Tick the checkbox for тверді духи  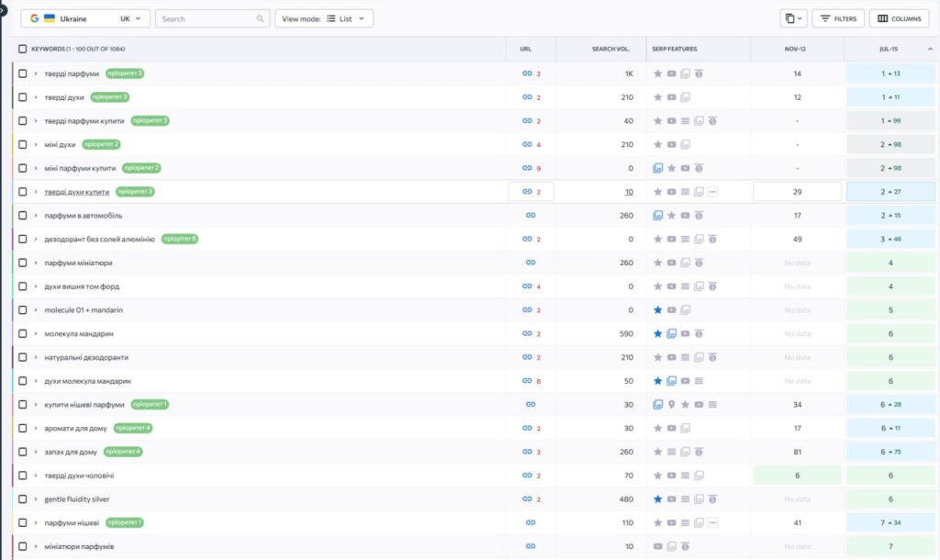pos(23,97)
